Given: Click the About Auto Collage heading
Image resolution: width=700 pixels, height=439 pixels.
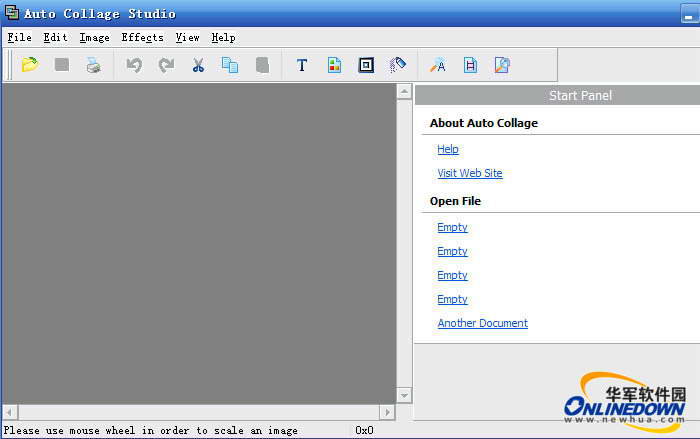Looking at the screenshot, I should (x=483, y=123).
